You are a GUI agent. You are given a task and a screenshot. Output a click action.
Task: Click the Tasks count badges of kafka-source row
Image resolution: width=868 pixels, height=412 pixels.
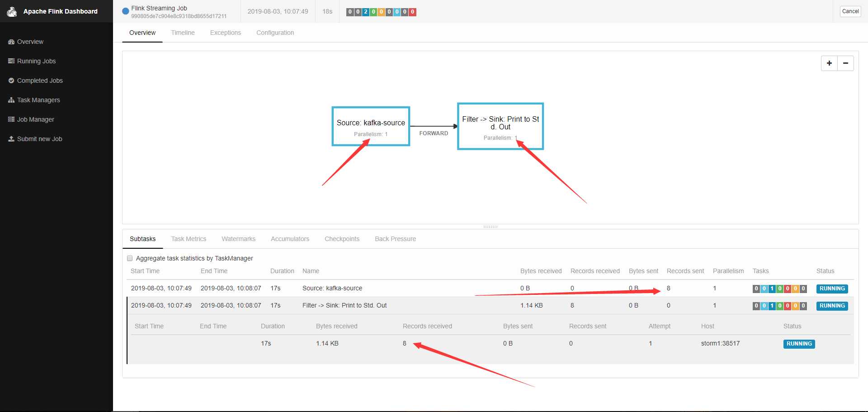[779, 289]
